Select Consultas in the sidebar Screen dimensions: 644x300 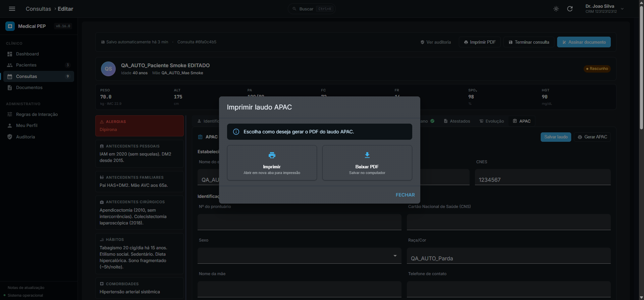click(x=39, y=76)
